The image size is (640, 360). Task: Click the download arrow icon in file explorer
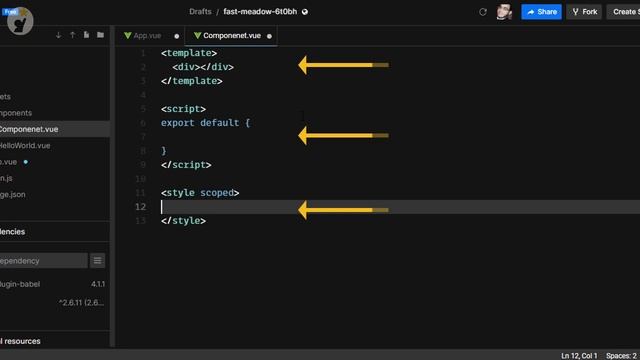[x=58, y=35]
